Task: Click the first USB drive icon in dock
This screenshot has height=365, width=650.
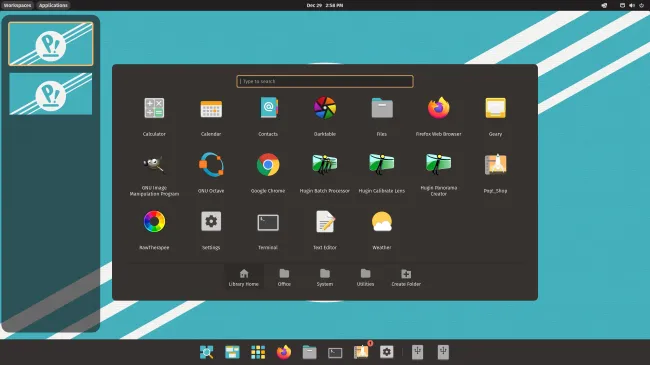Action: click(417, 352)
